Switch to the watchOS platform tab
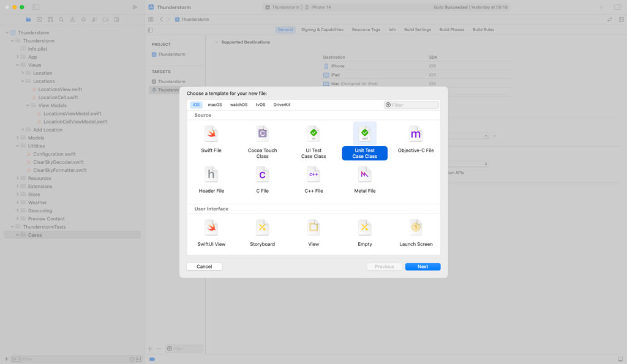Screen dimensions: 627x364 pyautogui.click(x=239, y=105)
